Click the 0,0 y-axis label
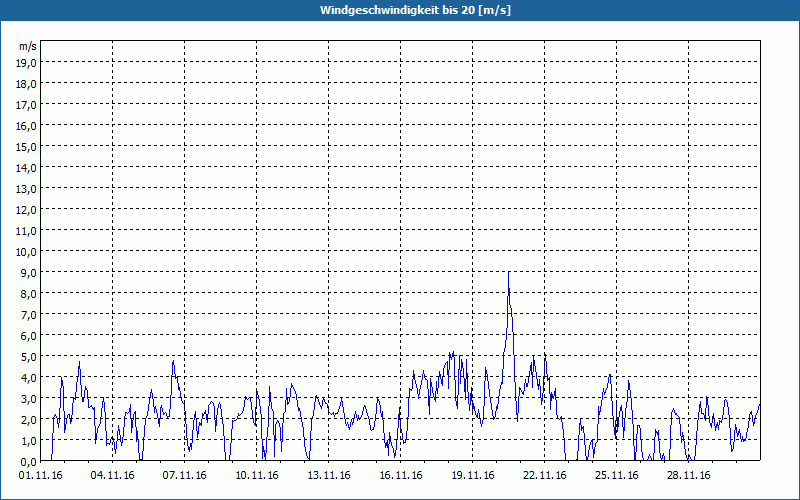This screenshot has width=800, height=500. [28, 462]
